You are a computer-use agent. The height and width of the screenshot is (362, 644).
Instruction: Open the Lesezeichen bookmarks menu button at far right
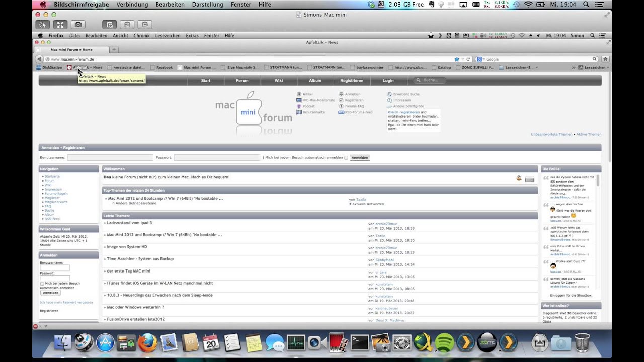[x=594, y=67]
